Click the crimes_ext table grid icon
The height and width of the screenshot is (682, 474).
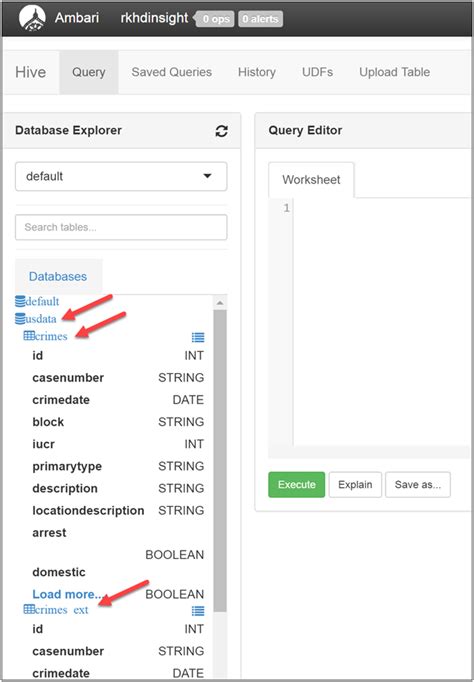click(x=29, y=609)
